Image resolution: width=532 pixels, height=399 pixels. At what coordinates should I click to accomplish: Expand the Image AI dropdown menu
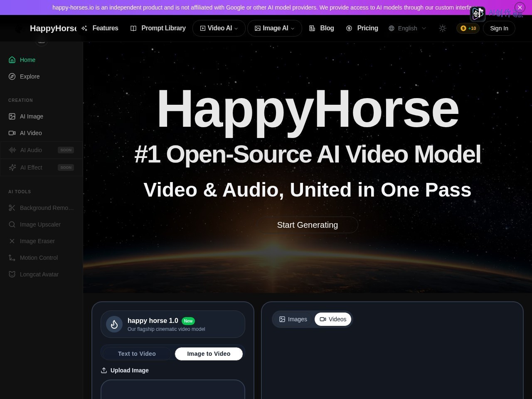(x=275, y=28)
